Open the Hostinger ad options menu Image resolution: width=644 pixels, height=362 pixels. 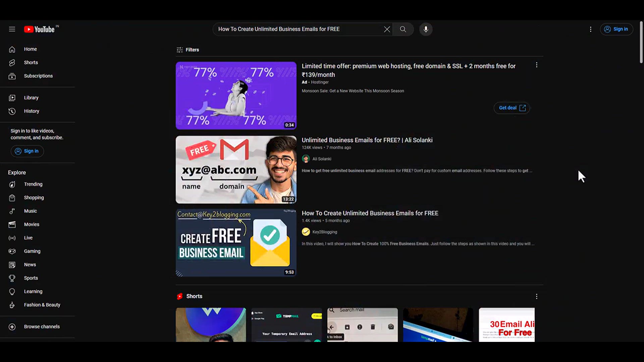click(x=537, y=65)
